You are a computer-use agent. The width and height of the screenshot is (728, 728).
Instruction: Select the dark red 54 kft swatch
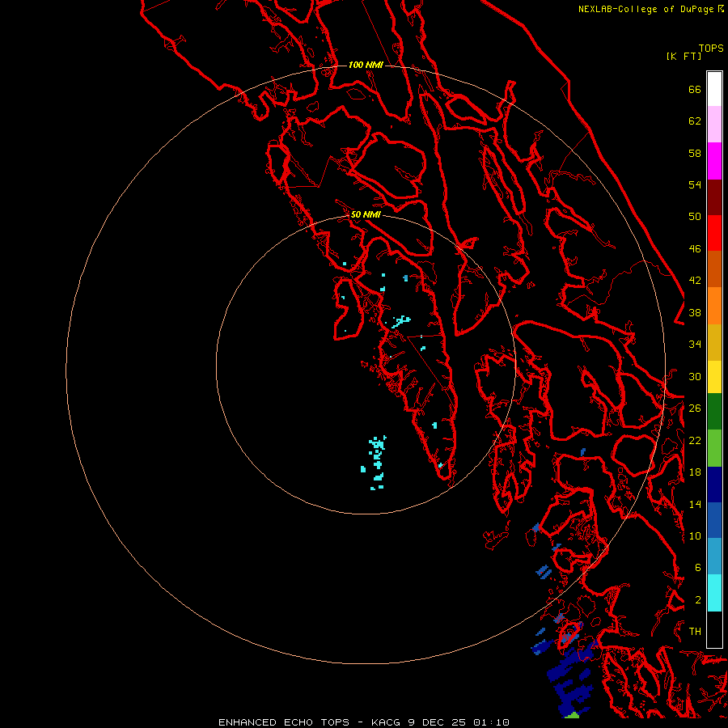pos(714,197)
